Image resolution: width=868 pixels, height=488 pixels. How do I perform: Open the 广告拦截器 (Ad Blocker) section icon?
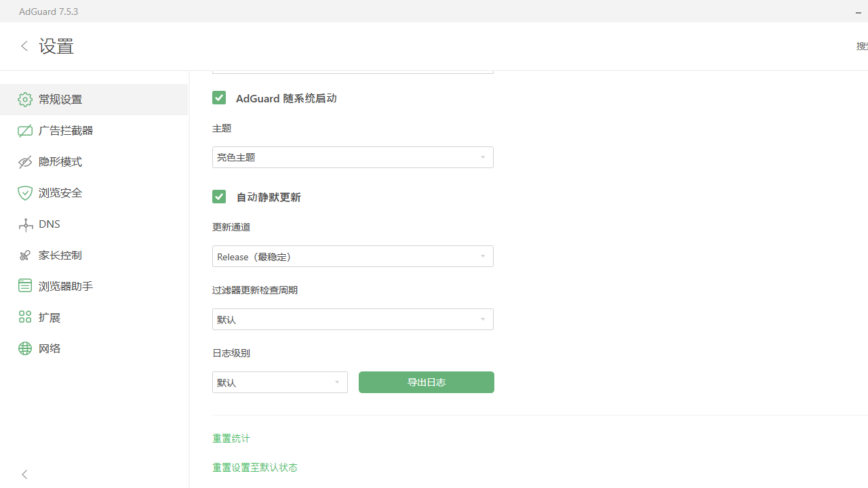point(25,130)
